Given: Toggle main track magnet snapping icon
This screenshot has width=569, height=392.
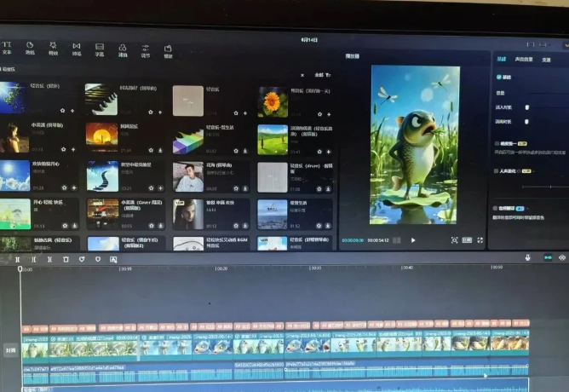Looking at the screenshot, I should [548, 257].
